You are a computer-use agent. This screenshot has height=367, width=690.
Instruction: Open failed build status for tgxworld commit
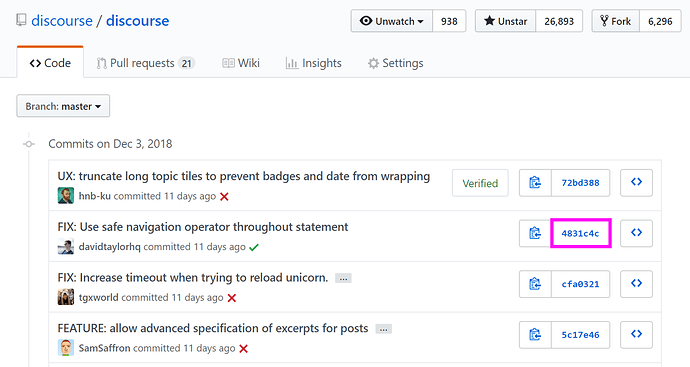pos(232,298)
